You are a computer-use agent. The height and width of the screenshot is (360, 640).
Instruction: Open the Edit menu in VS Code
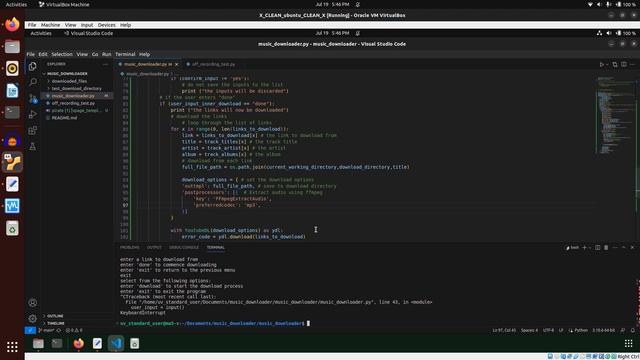[43, 54]
